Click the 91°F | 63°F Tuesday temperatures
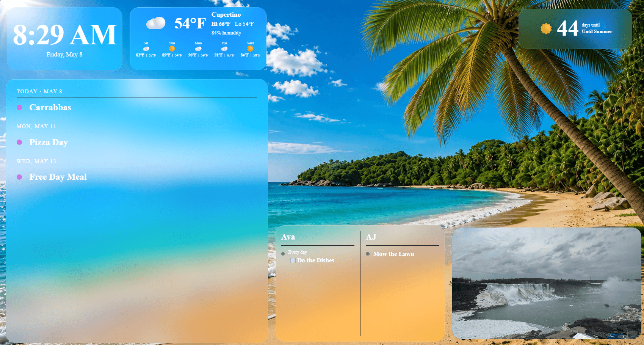 [224, 55]
